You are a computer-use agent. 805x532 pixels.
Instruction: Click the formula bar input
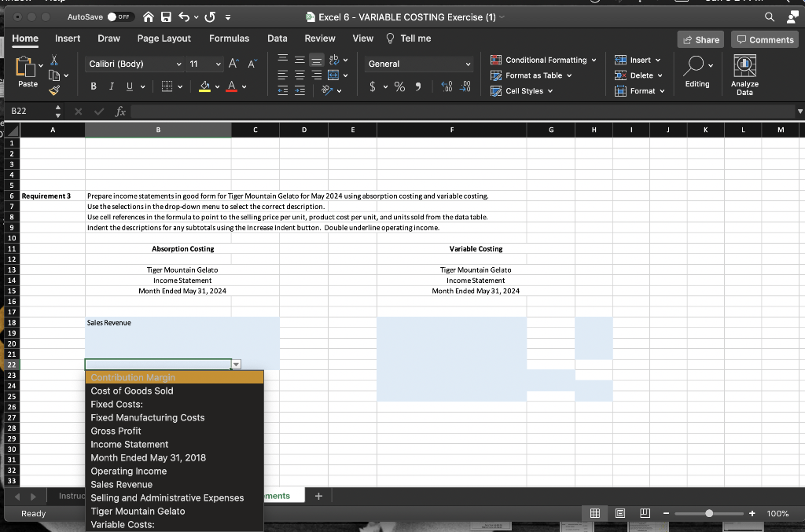(x=462, y=112)
